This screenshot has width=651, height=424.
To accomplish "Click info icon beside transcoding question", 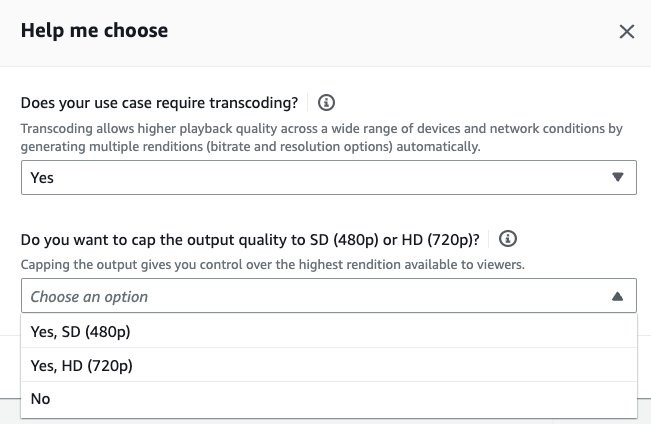I will point(326,102).
